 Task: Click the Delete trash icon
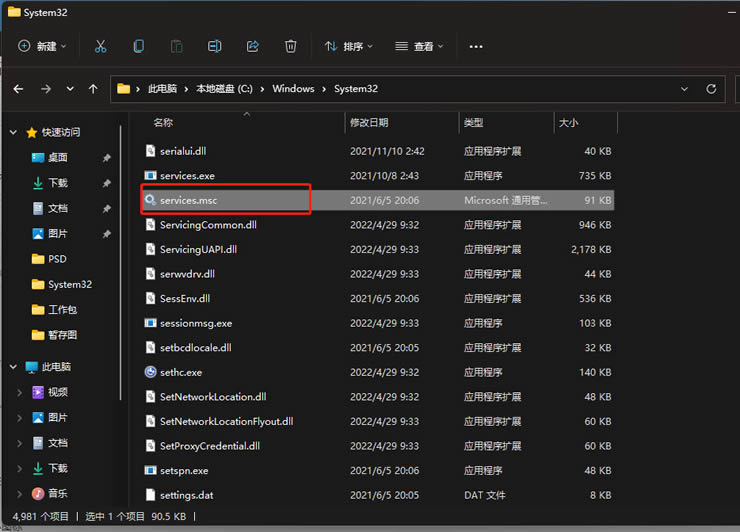tap(291, 46)
